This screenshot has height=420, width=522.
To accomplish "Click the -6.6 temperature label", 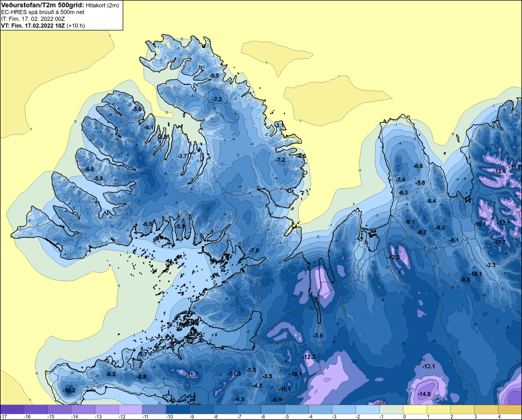I will (418, 166).
